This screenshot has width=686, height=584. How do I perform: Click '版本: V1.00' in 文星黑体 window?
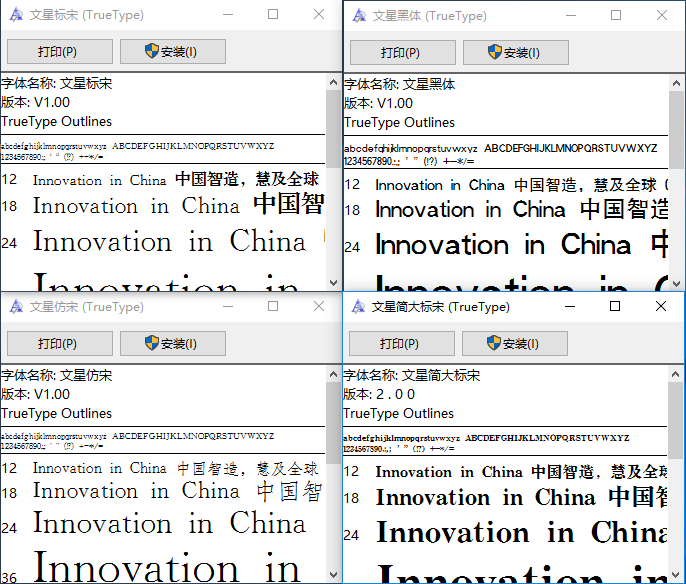[x=378, y=103]
